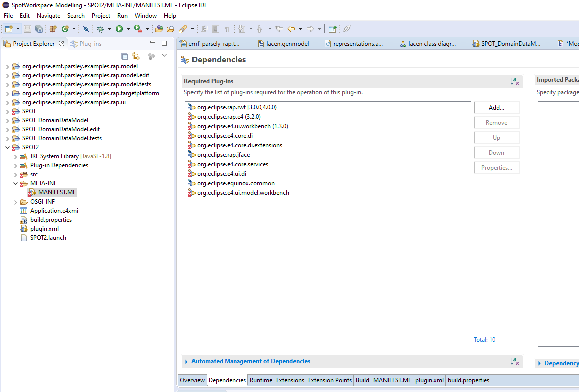
Task: Toggle Link with Editor in Project Explorer
Action: pos(136,56)
